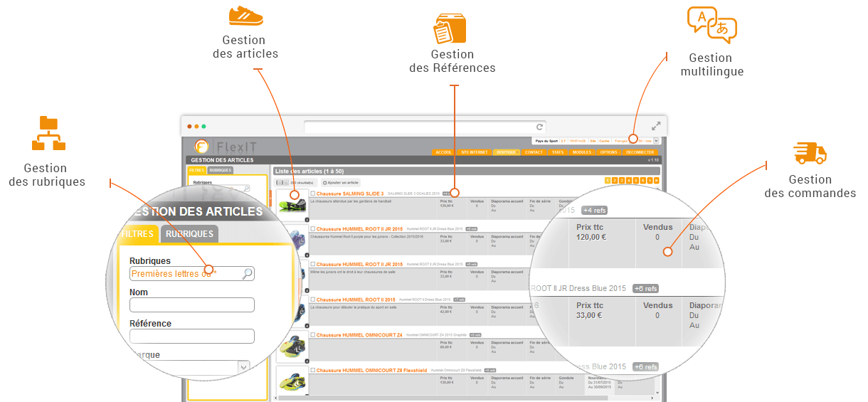Image resolution: width=868 pixels, height=402 pixels.
Task: Click the fullscreen expand arrows in browser corner
Action: pos(656,126)
